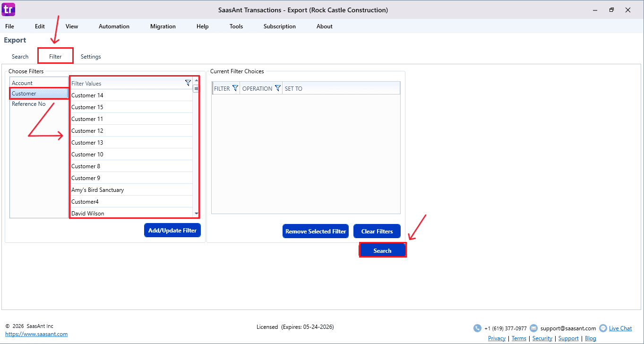Open the filter icon in Filter Values header
This screenshot has height=344, width=644.
[188, 83]
